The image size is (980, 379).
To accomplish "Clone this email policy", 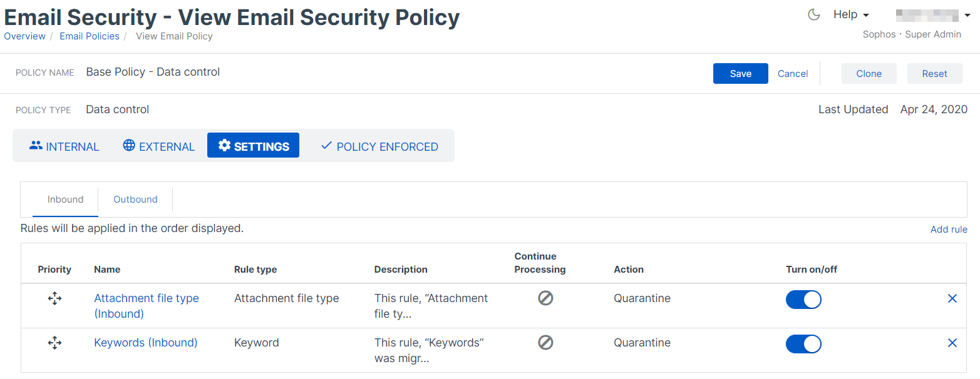I will [869, 73].
